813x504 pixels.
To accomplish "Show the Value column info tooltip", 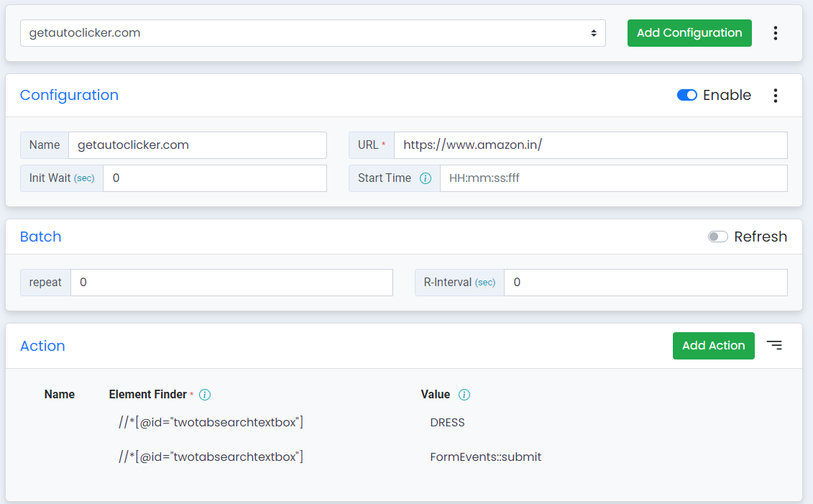I will [x=464, y=394].
